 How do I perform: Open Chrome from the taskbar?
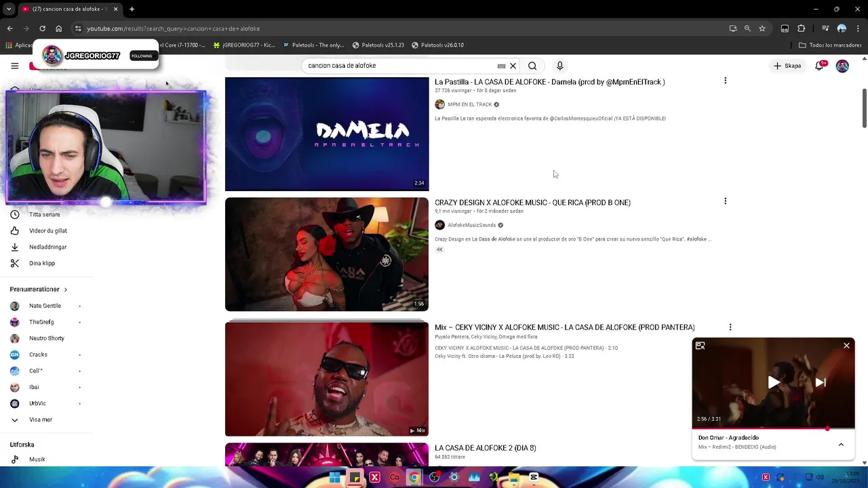pos(414,478)
